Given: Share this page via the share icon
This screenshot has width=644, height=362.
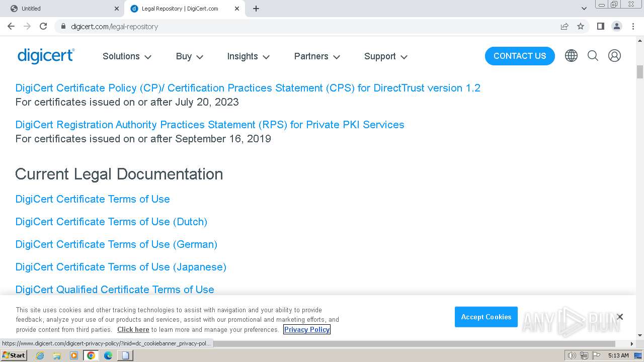Looking at the screenshot, I should click(565, 26).
